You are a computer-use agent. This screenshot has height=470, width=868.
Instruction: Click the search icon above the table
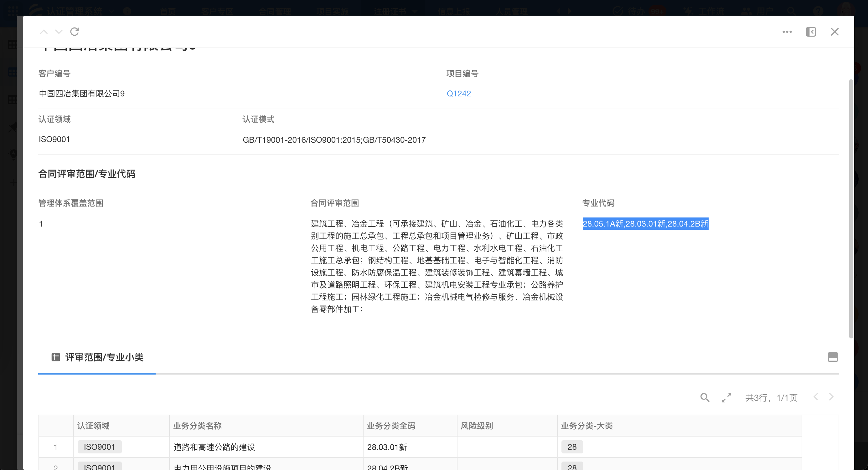[705, 397]
